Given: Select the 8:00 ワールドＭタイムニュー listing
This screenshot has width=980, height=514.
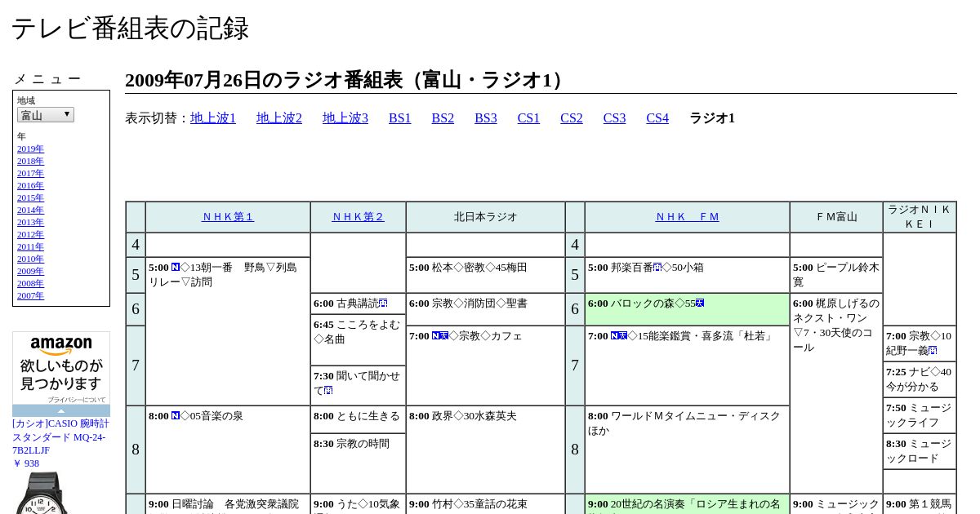Looking at the screenshot, I should (687, 450).
